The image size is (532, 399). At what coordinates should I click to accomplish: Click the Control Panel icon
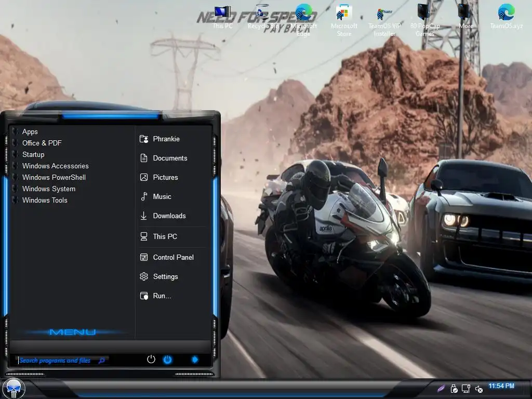(144, 257)
